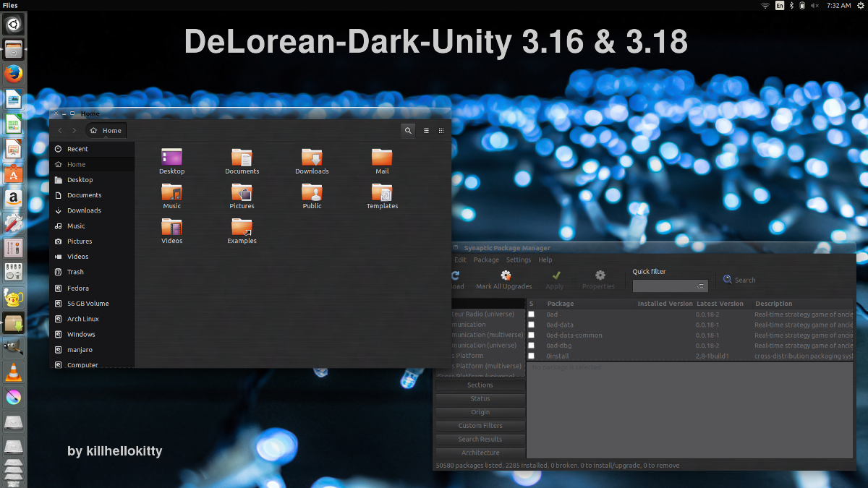Viewport: 868px width, 488px height.
Task: Open the network indicator in top panel
Action: tap(765, 5)
